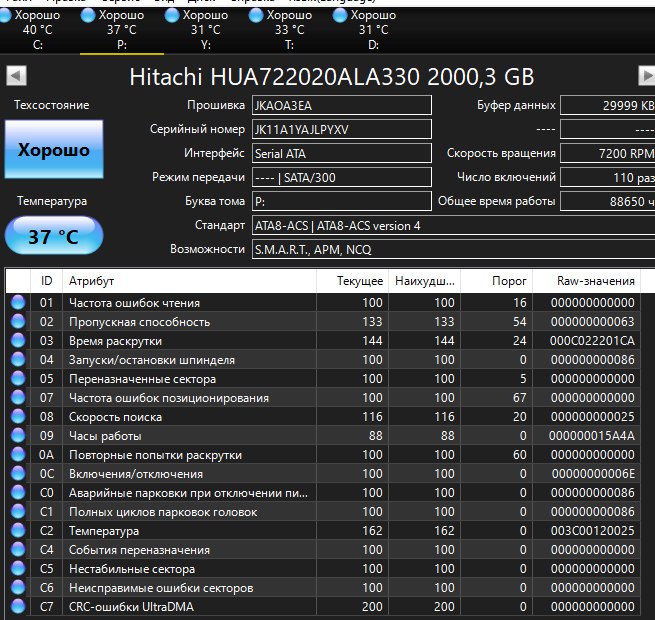Click raw value 000C022201CA in Время раскрутки row
This screenshot has height=620, width=655.
point(592,341)
